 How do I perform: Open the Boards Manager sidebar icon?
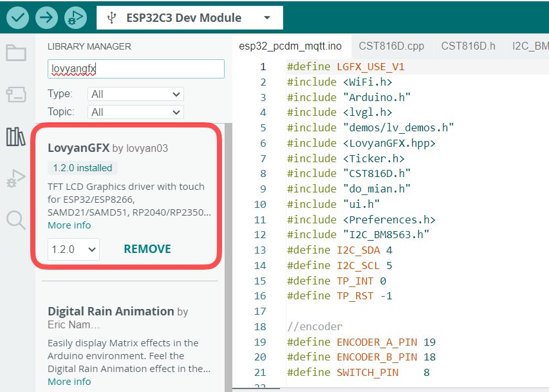[x=16, y=95]
